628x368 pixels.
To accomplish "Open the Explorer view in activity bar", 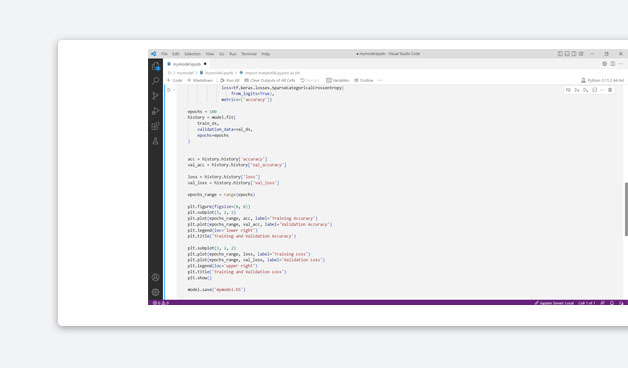I will tap(155, 66).
